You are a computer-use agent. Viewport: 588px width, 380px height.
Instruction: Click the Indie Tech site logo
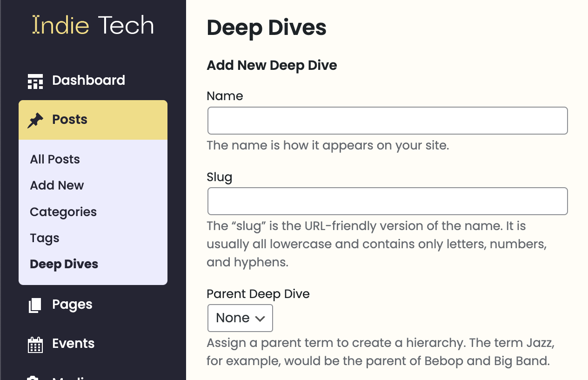tap(93, 25)
